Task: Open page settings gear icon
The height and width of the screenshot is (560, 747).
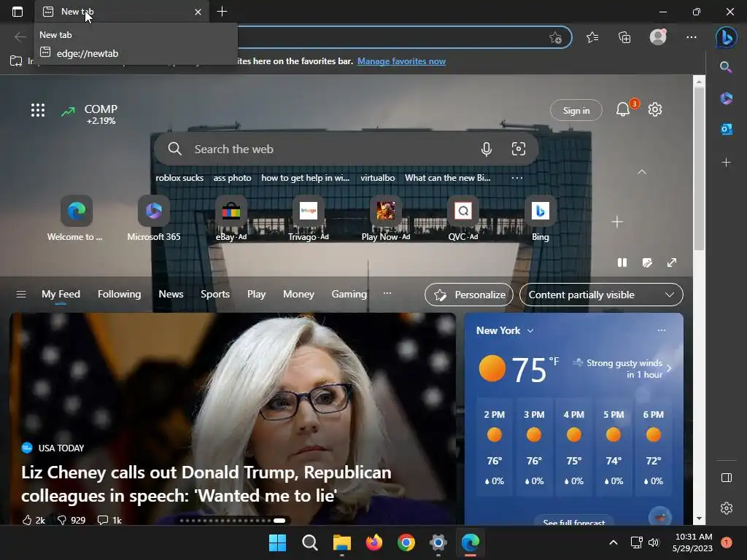Action: 655,109
